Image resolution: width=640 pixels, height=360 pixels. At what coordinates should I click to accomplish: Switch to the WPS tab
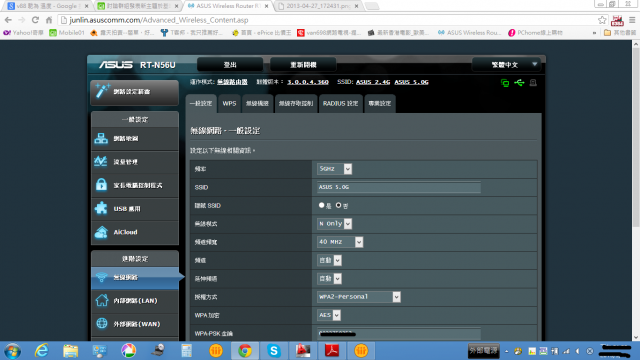coord(229,104)
